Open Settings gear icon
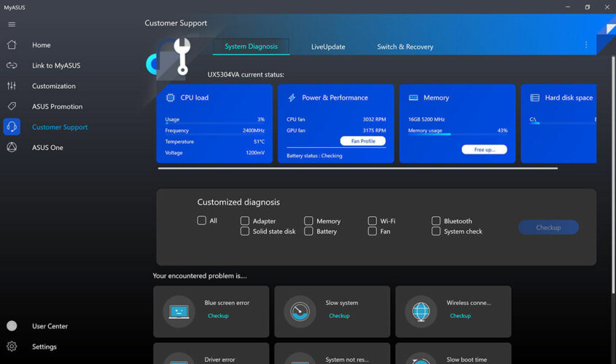Image resolution: width=616 pixels, height=364 pixels. (x=12, y=347)
